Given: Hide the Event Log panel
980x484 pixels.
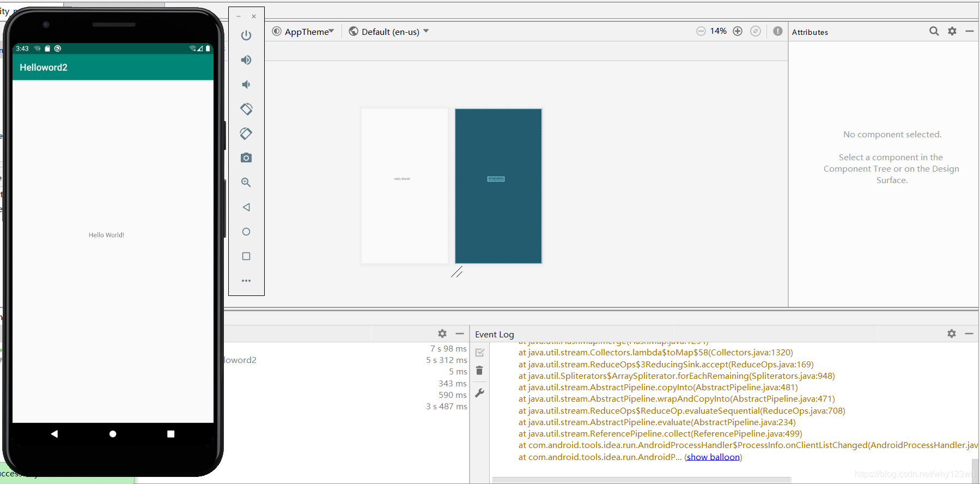Looking at the screenshot, I should click(x=969, y=334).
